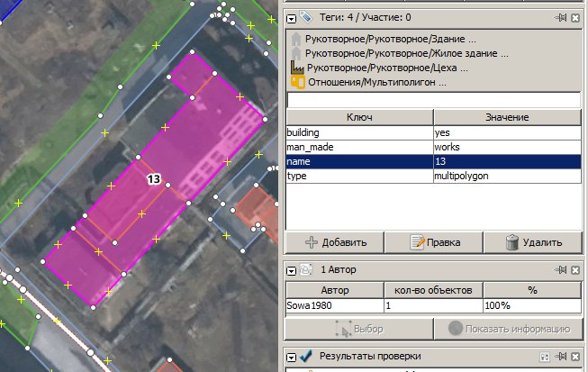
Task: Click the checkmark icon of Результаты проверки
Action: [306, 356]
